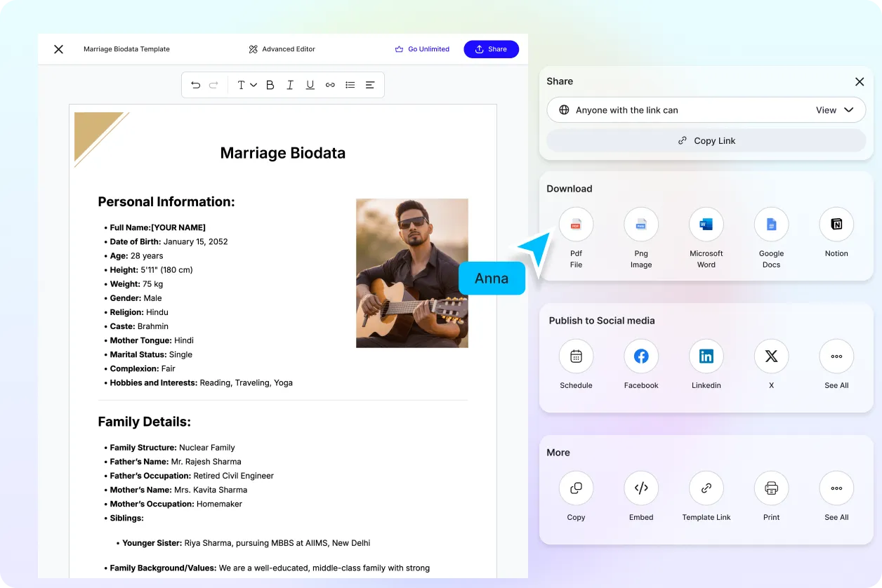Click the Father's Occupation line
The image size is (882, 588).
(x=192, y=476)
